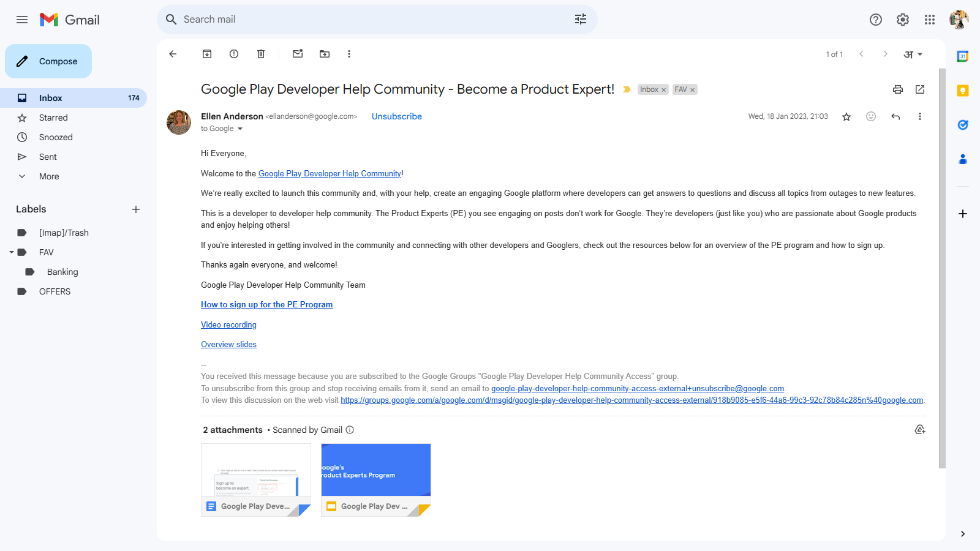Open Google apps grid
The image size is (980, 551).
click(930, 20)
